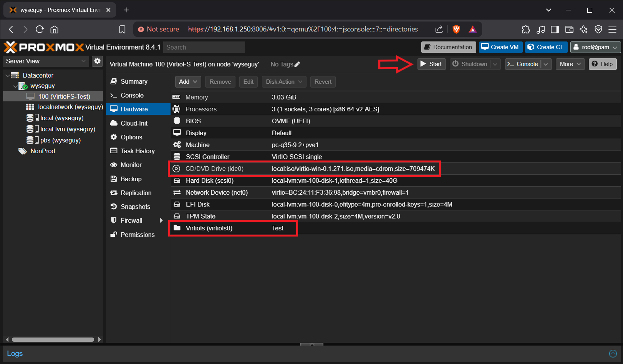Click the share page icon in address bar
Image resolution: width=623 pixels, height=364 pixels.
point(439,29)
